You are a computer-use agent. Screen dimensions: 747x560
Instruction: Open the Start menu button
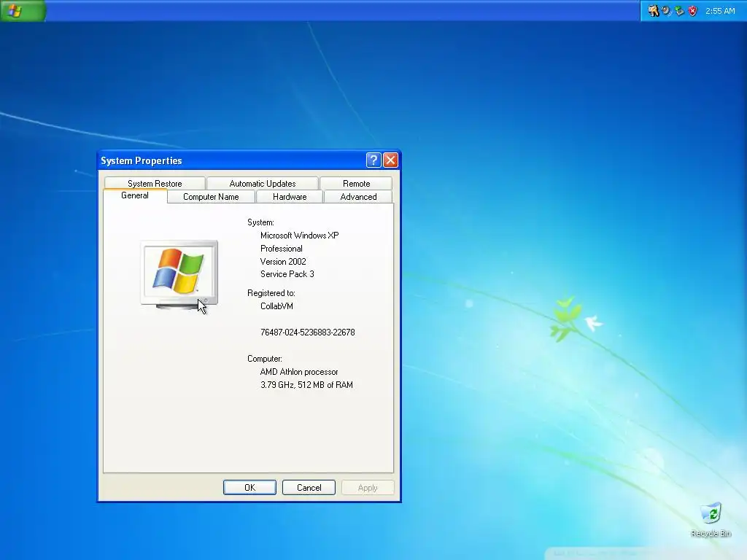pyautogui.click(x=23, y=10)
